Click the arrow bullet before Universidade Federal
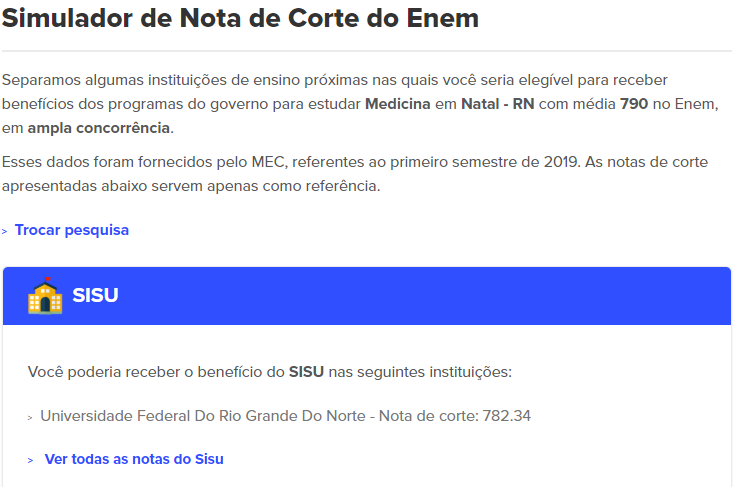This screenshot has width=735, height=487. [x=31, y=416]
